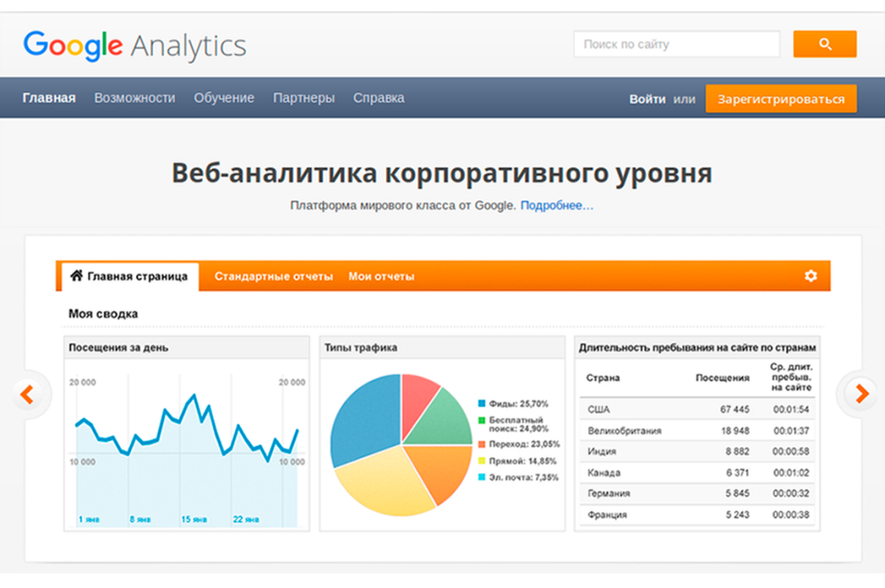Click the orange search magnifier button
This screenshot has height=588, width=885.
[825, 44]
